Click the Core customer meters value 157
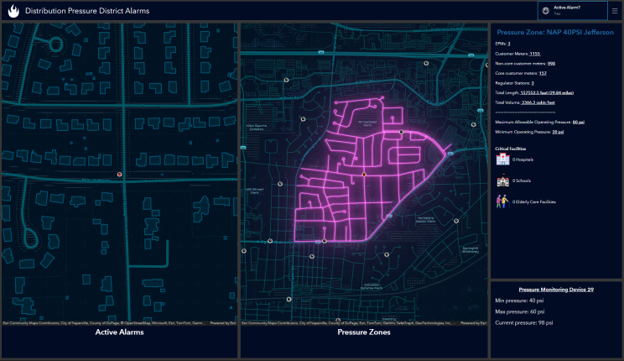624x361 pixels. (543, 73)
